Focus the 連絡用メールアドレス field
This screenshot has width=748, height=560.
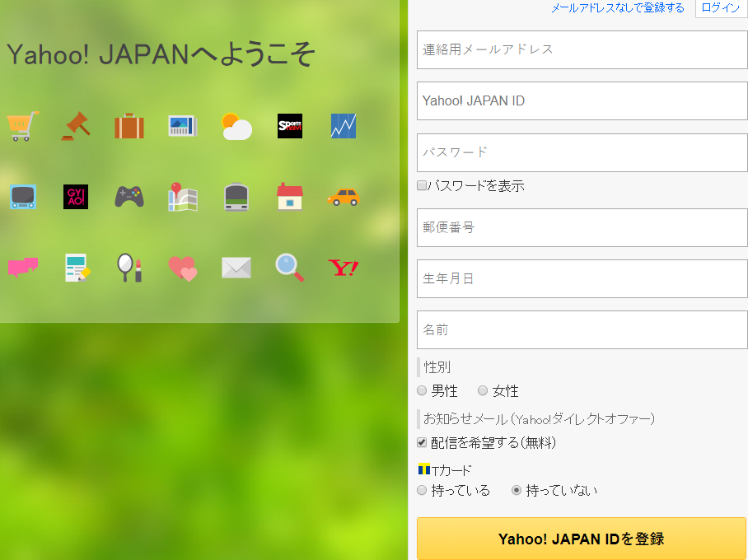pos(582,49)
